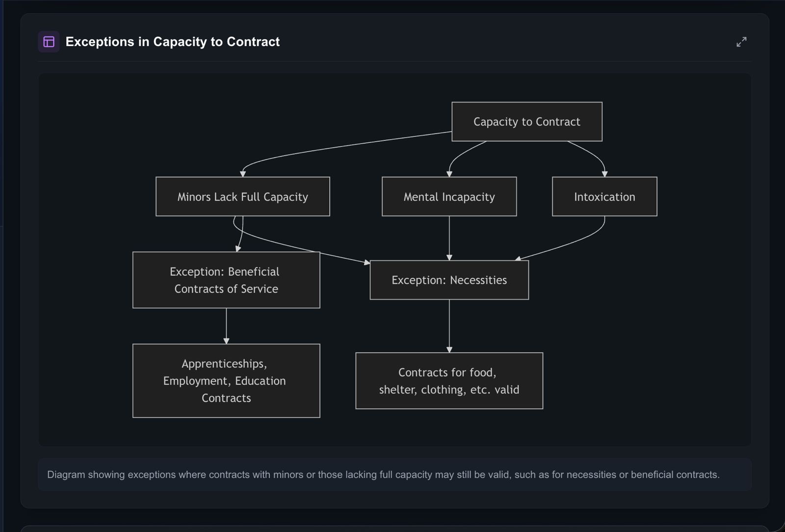
Task: Select the 'Capacity to Contract' root node
Action: 526,122
